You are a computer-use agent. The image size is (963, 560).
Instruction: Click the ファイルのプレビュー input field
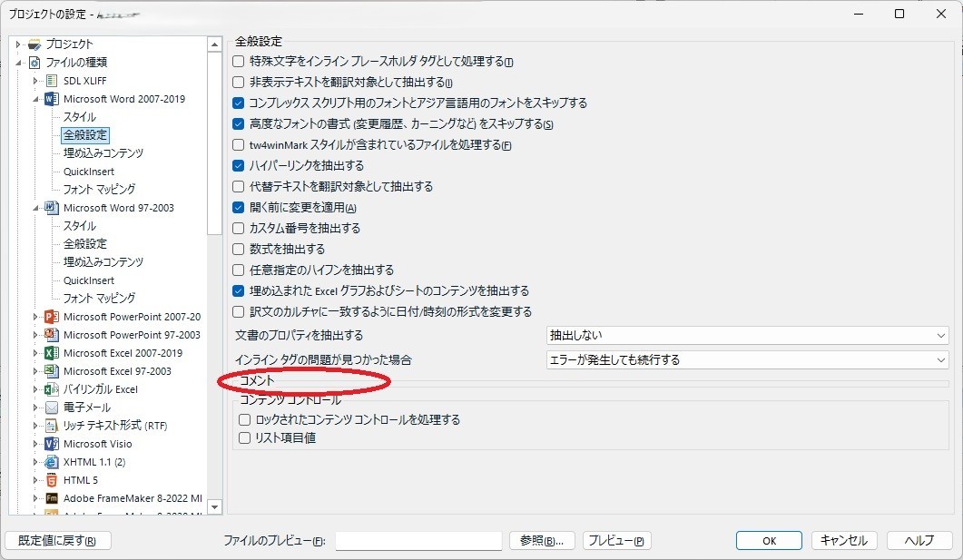[418, 540]
